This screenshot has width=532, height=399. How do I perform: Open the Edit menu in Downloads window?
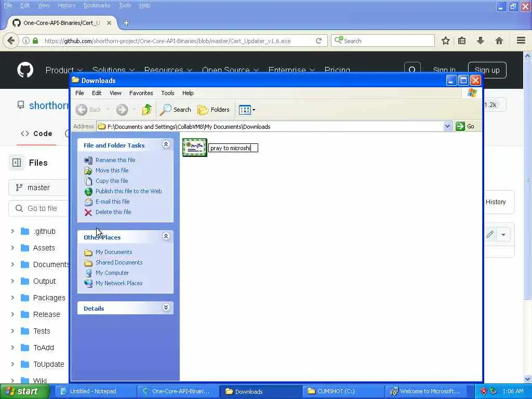point(96,93)
